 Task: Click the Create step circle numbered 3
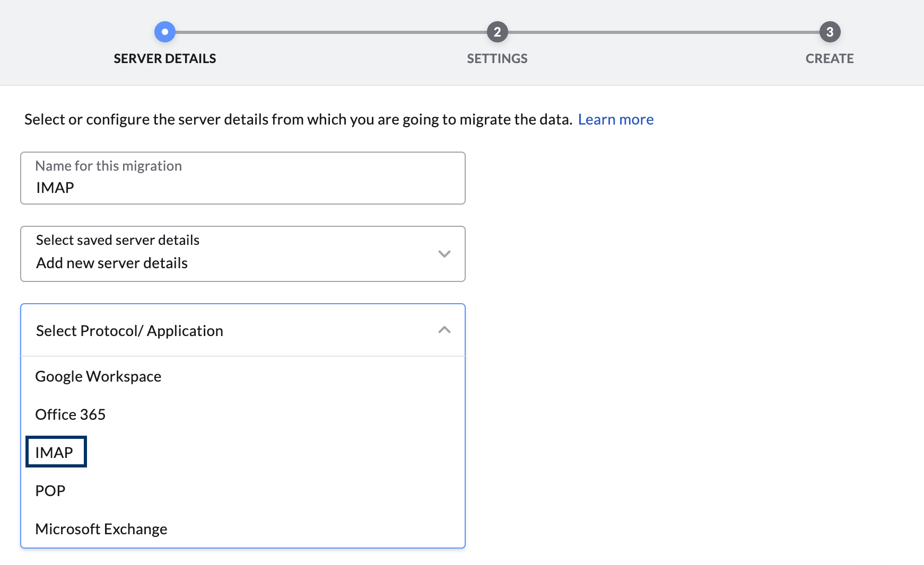[829, 31]
